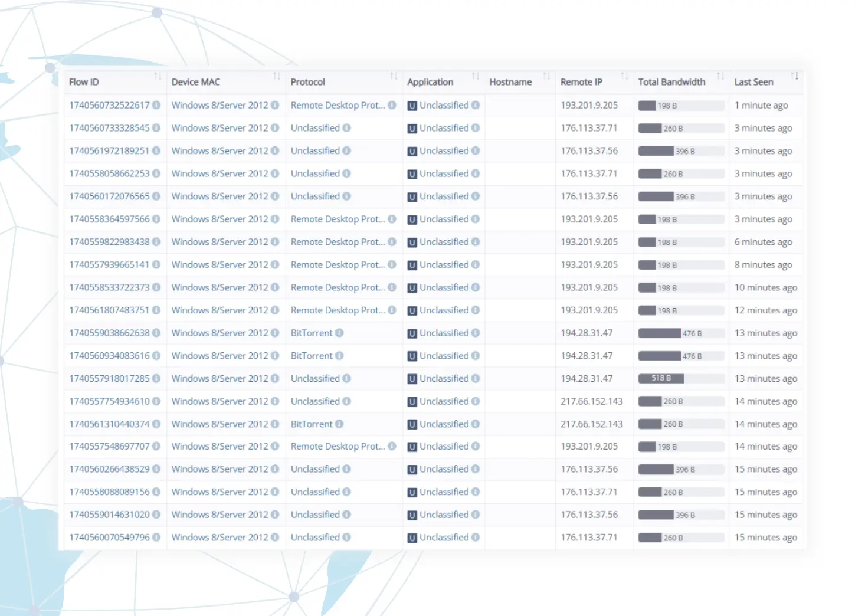This screenshot has width=865, height=616.
Task: Sort by Total Bandwidth using arrow icon
Action: coord(720,76)
